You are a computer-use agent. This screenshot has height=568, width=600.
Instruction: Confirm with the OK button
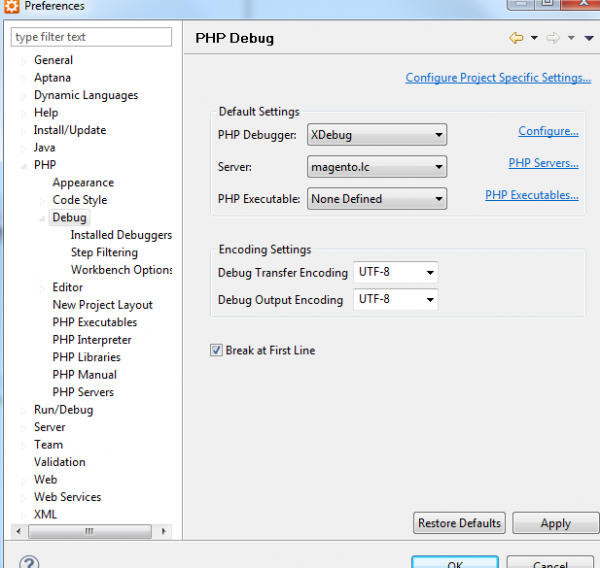pyautogui.click(x=455, y=563)
